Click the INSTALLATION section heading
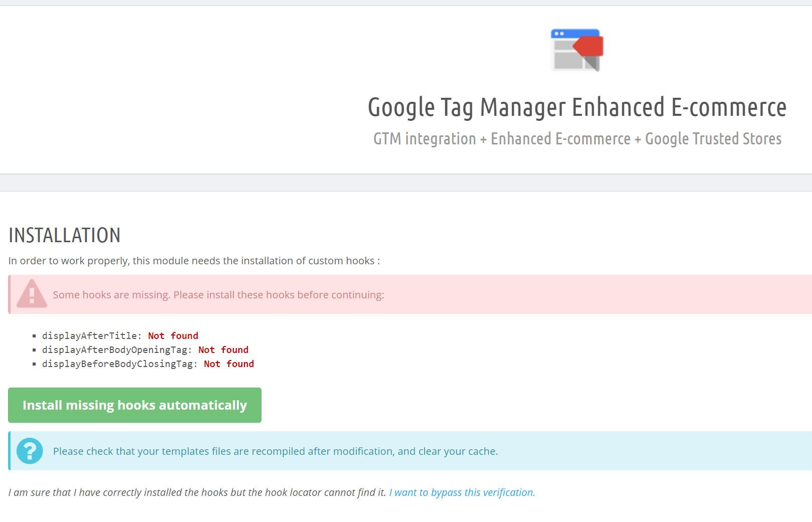812x522 pixels. [65, 235]
